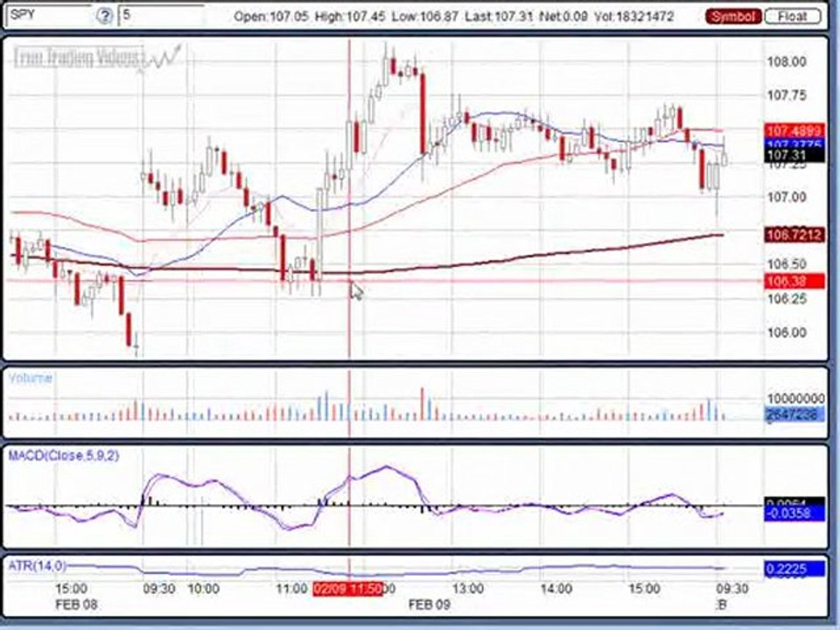
Task: Click the Low:106.87 quote value
Action: click(x=424, y=17)
